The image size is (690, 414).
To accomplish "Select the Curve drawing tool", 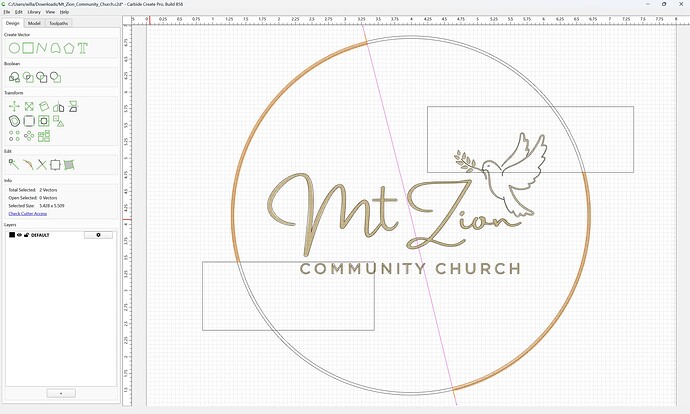I will [55, 48].
